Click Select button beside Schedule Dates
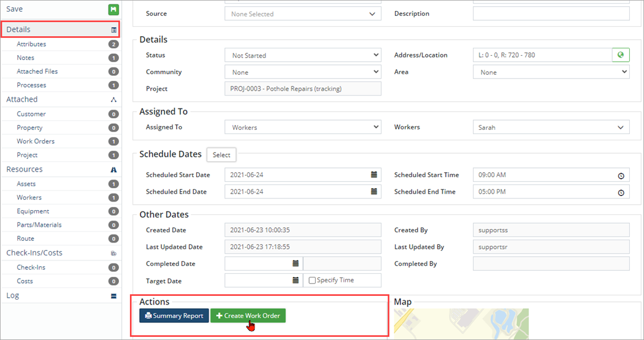Viewport: 644px width, 340px height. (221, 154)
